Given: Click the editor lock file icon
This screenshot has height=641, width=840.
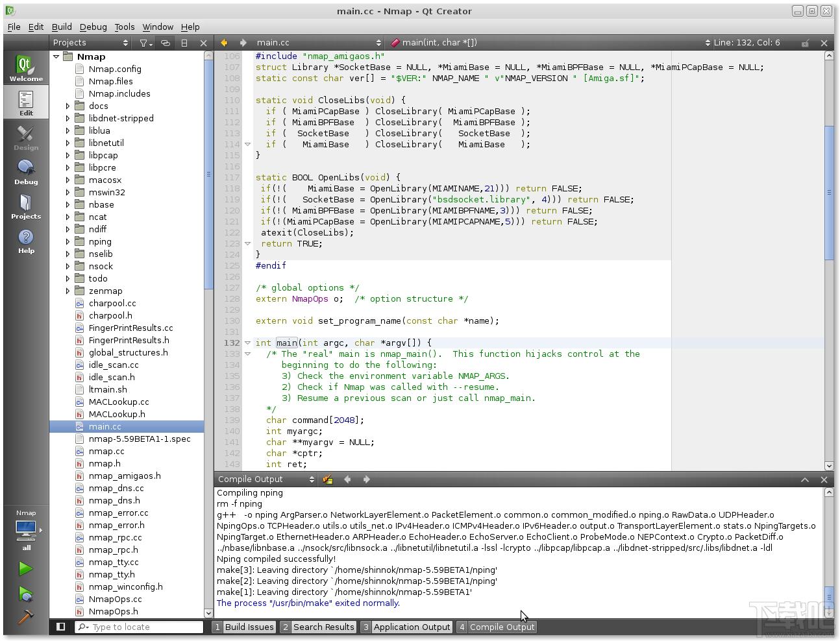Looking at the screenshot, I should pos(805,43).
